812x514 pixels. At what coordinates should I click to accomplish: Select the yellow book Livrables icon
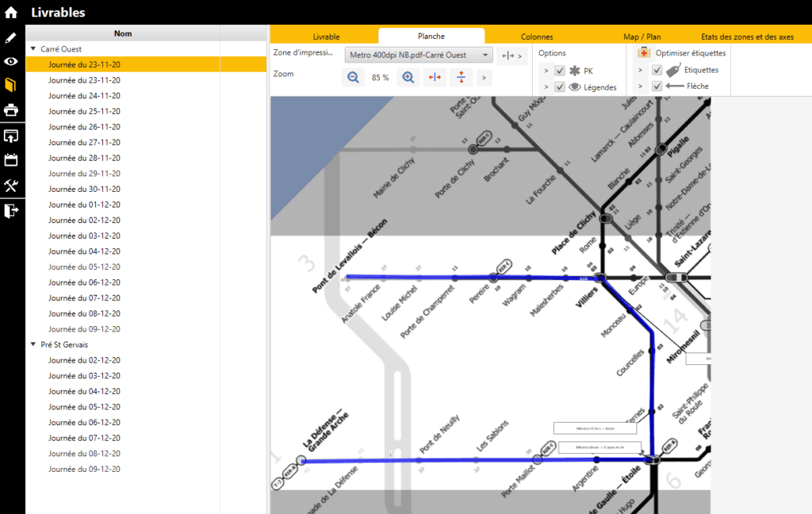(11, 85)
